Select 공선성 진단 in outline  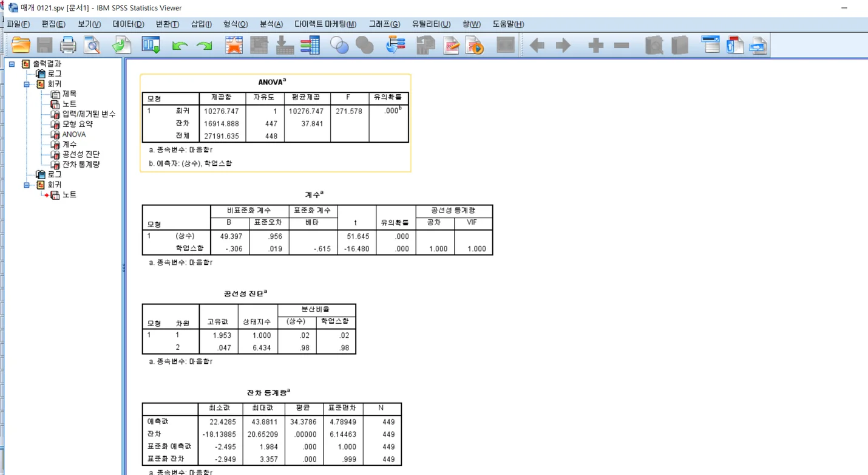tap(81, 154)
